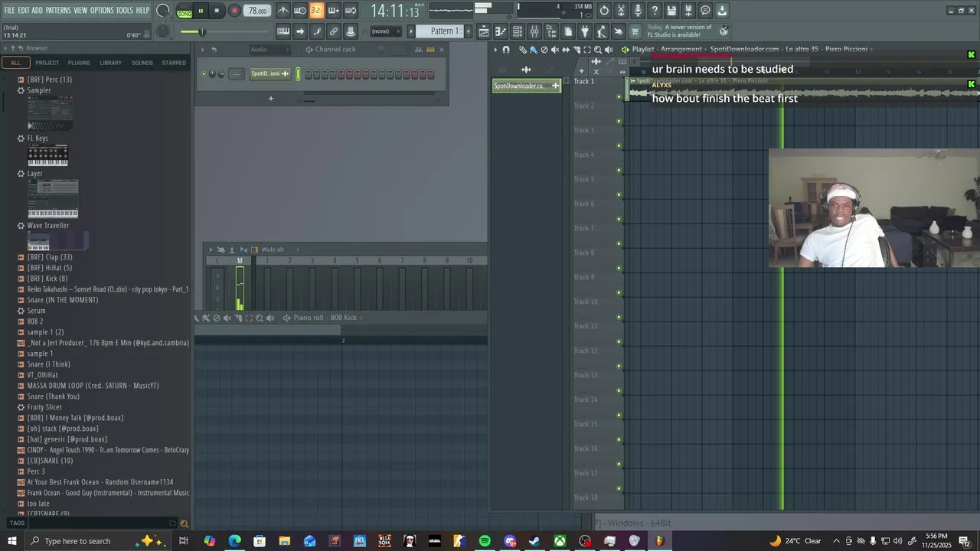Open the Piano roll view icon
980x551 pixels.
click(501, 31)
